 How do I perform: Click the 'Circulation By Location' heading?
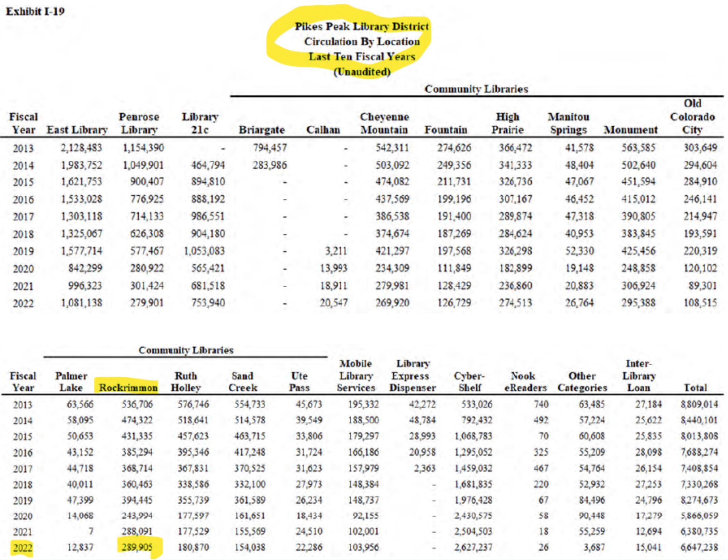point(362,41)
